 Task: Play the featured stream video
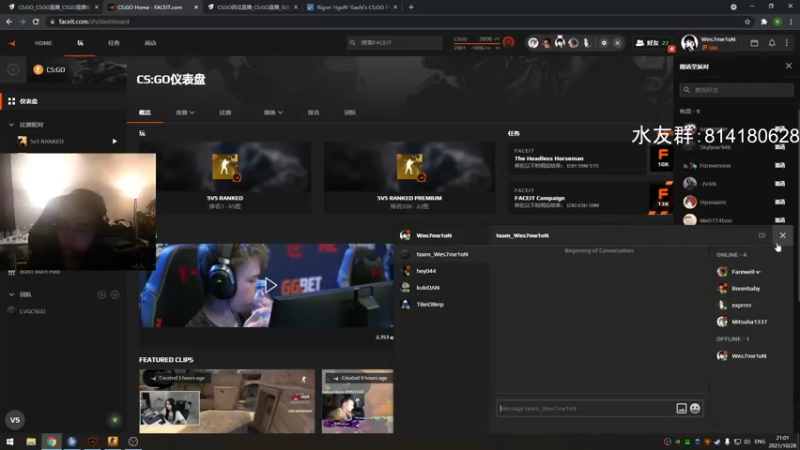(270, 286)
